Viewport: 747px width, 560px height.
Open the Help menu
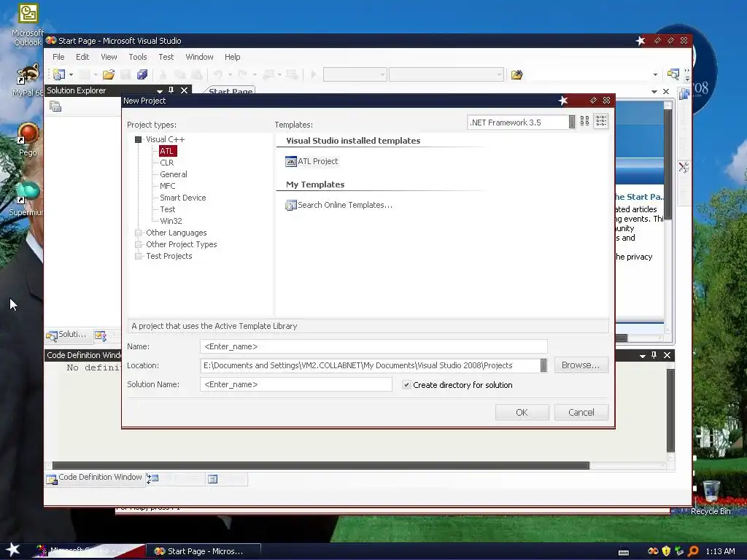click(x=233, y=57)
